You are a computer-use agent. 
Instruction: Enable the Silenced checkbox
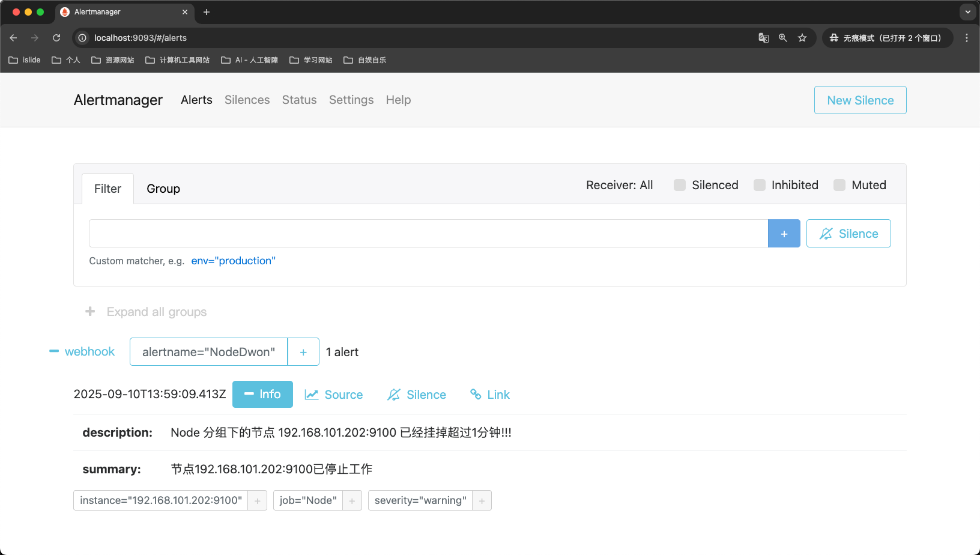(679, 185)
